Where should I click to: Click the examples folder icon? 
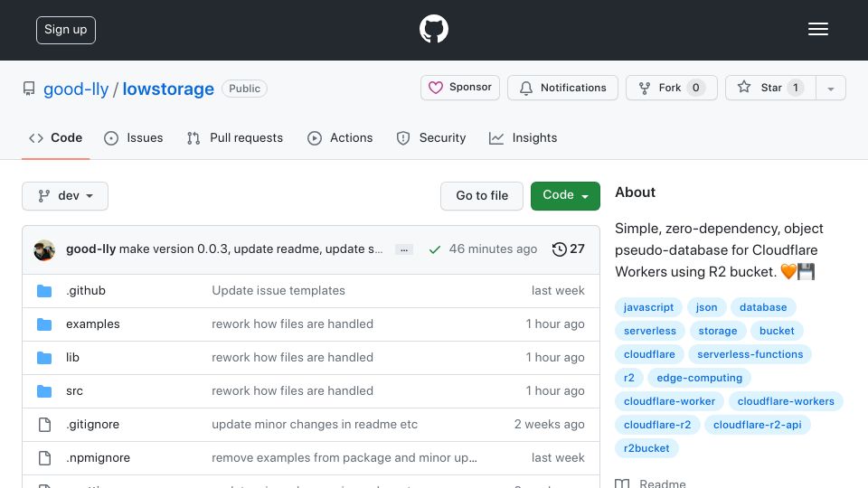pyautogui.click(x=44, y=324)
